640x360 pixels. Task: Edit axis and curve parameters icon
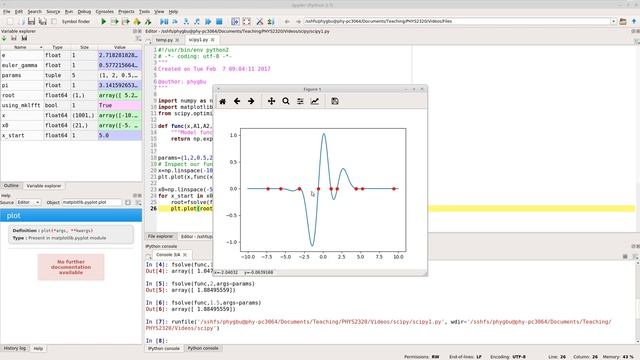(x=315, y=101)
